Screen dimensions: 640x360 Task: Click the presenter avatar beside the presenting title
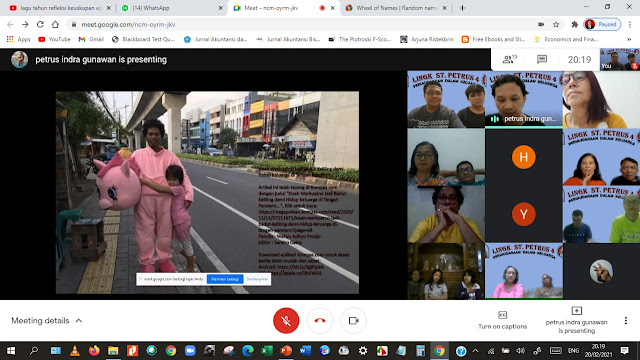pyautogui.click(x=20, y=60)
